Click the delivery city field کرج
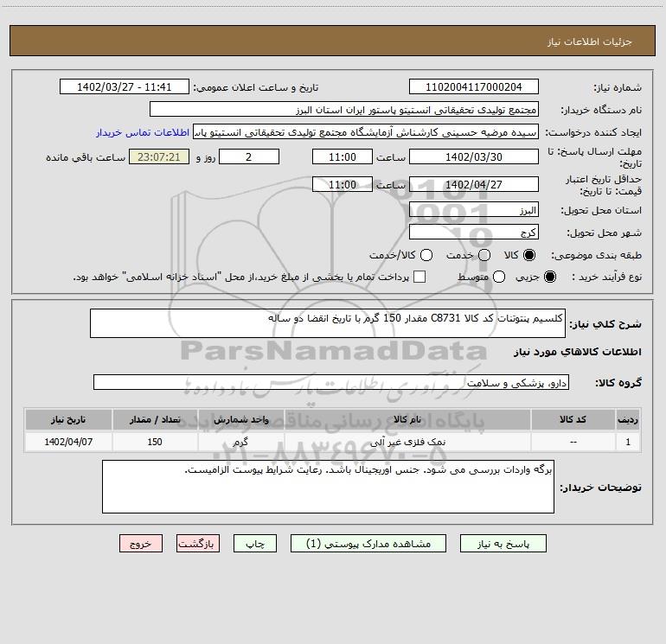Screen dimensions: 666x644 474,233
